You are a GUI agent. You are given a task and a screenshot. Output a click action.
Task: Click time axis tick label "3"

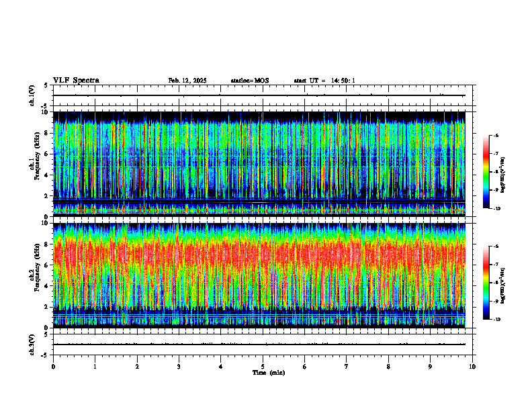(179, 367)
